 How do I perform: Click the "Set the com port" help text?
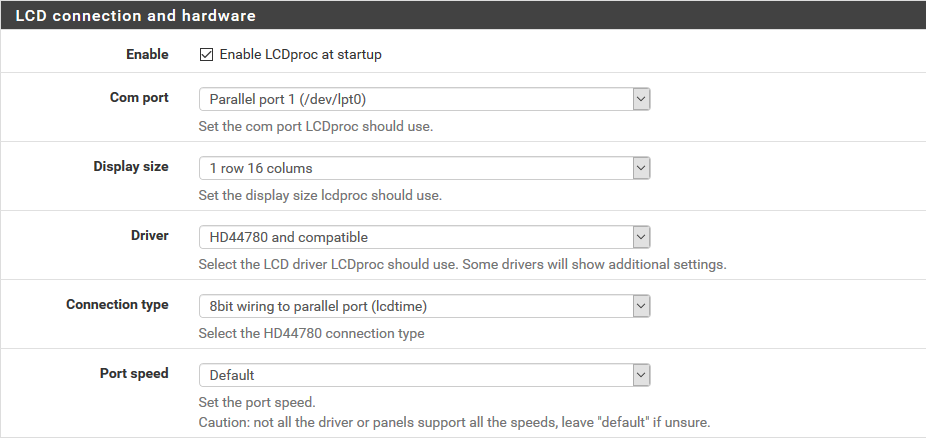(316, 127)
